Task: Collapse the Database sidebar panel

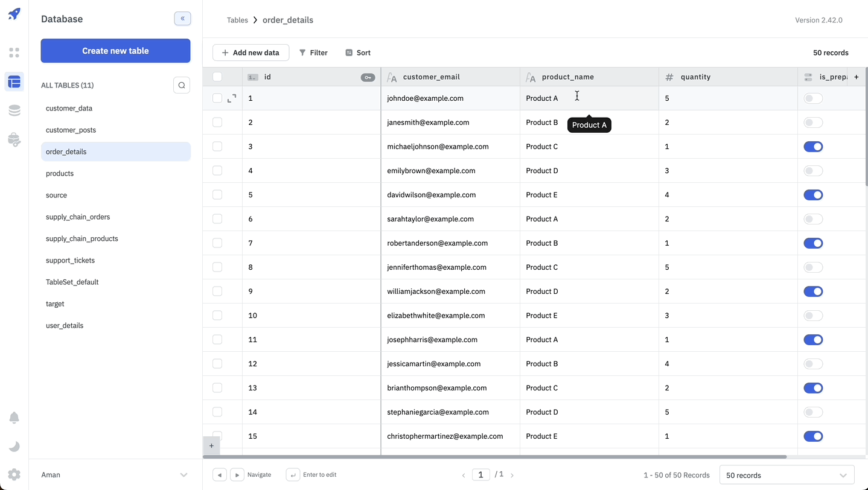Action: (x=182, y=19)
